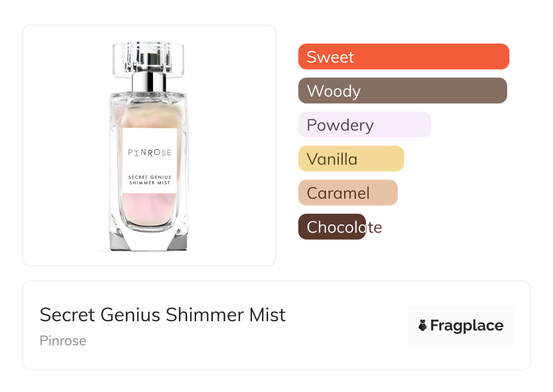Viewport: 553px width, 392px height.
Task: Select the brown Woody accord bar
Action: coord(402,91)
